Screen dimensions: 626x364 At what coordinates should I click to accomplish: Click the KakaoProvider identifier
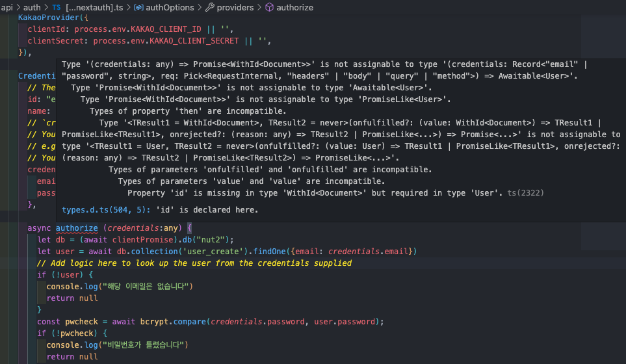click(48, 18)
